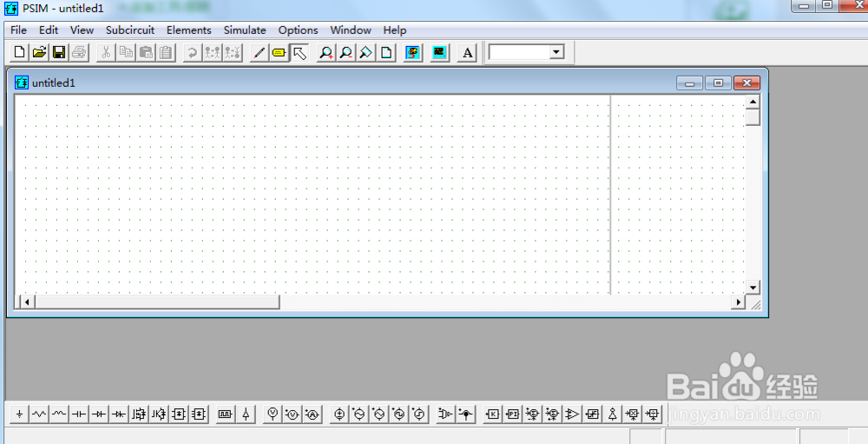Place a thyristor element
The image size is (868, 444).
coord(119,414)
